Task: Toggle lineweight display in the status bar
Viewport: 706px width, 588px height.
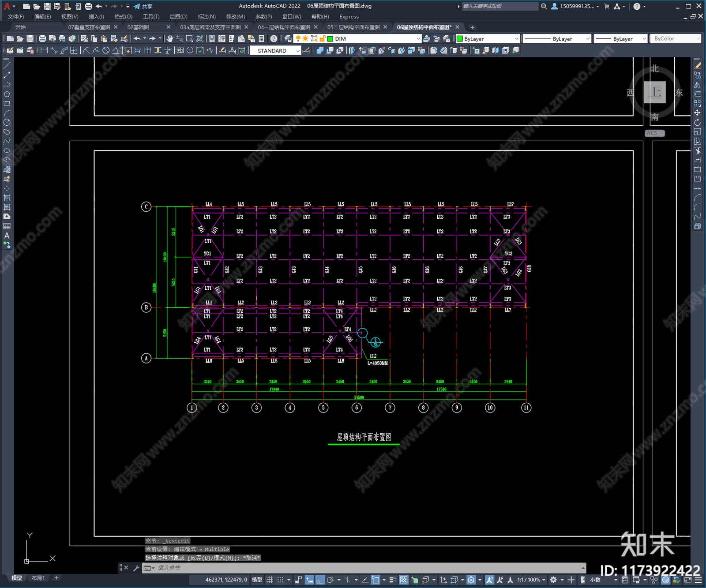Action: point(393,580)
